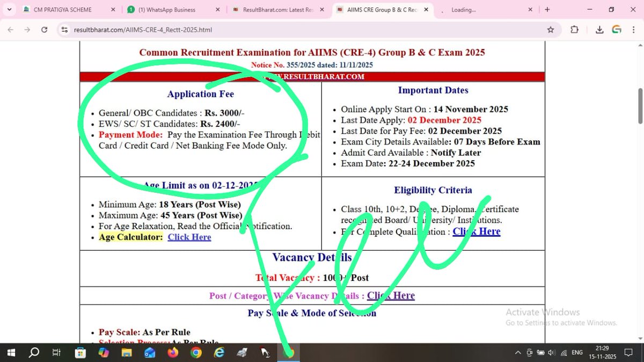This screenshot has width=644, height=362.
Task: Launch Firefox from the taskbar
Action: click(173, 352)
